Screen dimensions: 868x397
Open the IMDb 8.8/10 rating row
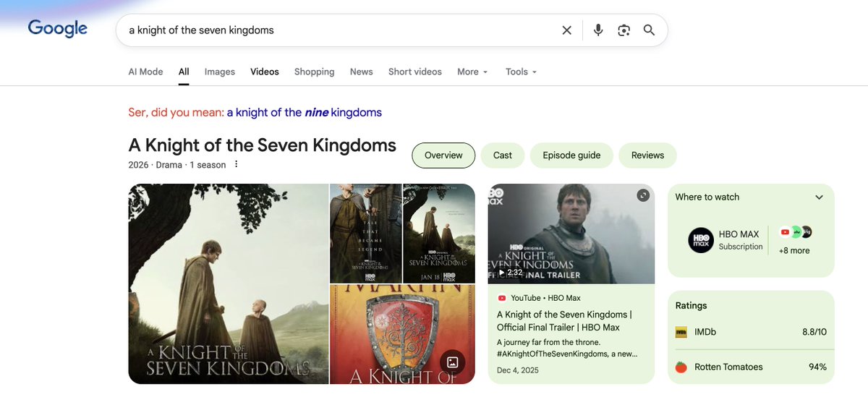(751, 333)
